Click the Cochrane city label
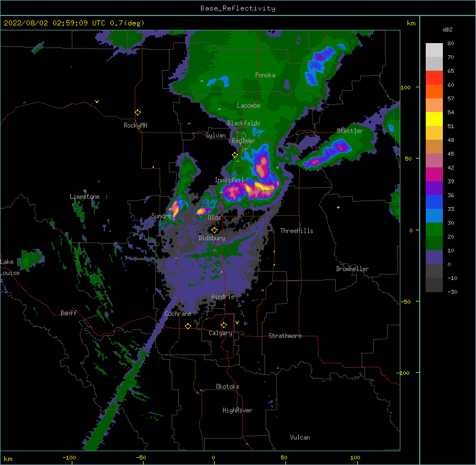Image resolution: width=476 pixels, height=465 pixels. point(178,314)
